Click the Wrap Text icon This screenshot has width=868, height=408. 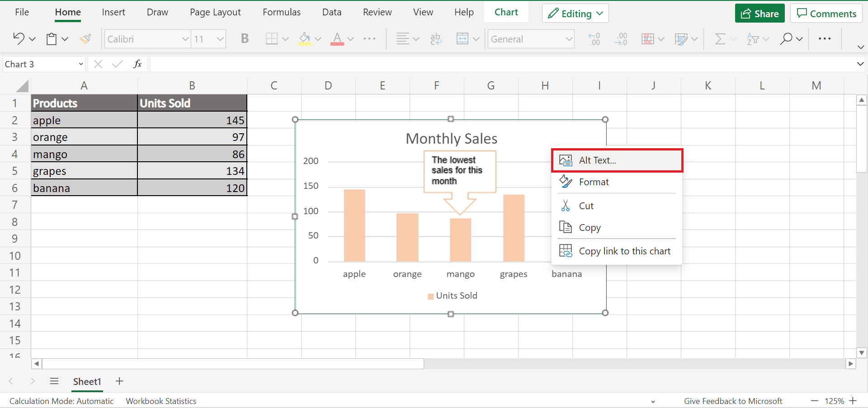pyautogui.click(x=435, y=38)
